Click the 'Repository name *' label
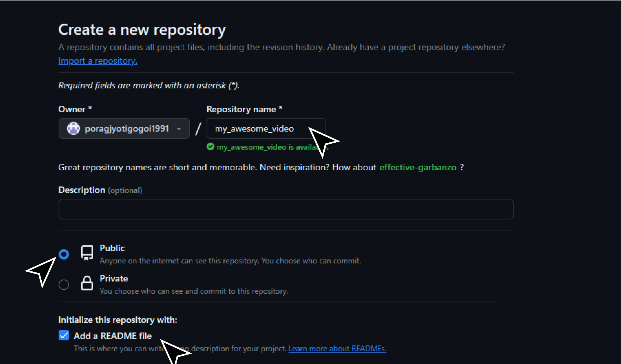This screenshot has width=621, height=364. (x=244, y=109)
